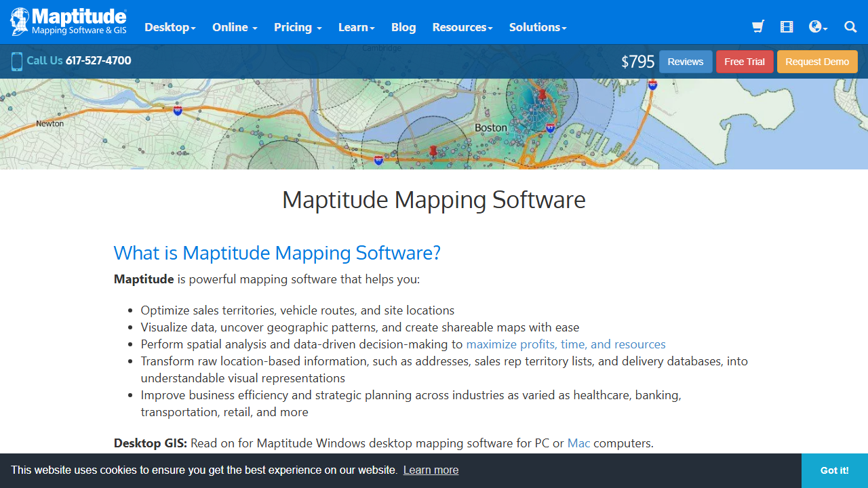The image size is (868, 488).
Task: Click the Reviews button
Action: [686, 62]
